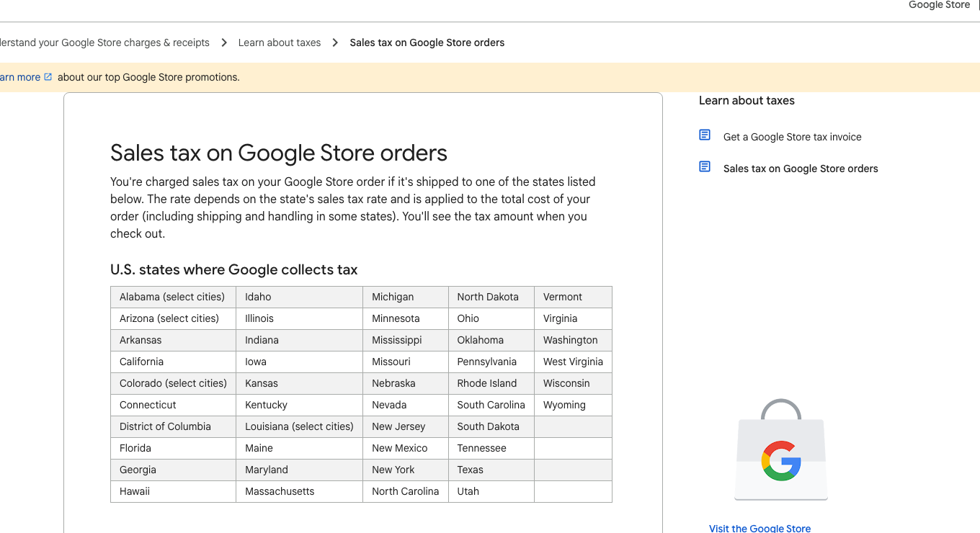This screenshot has width=980, height=533.
Task: Click the document icon beside sidebar Sales tax article
Action: [705, 167]
